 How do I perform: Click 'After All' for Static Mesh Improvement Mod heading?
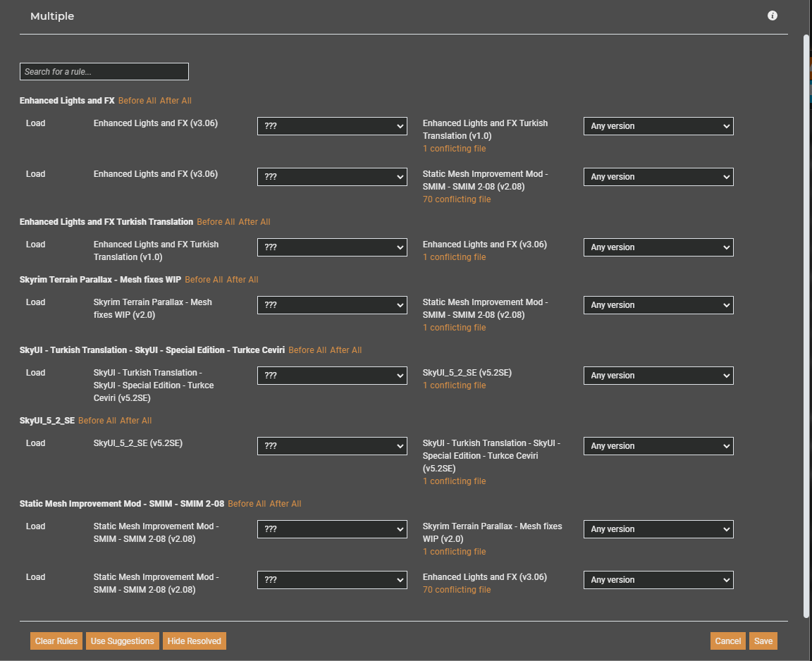point(285,504)
